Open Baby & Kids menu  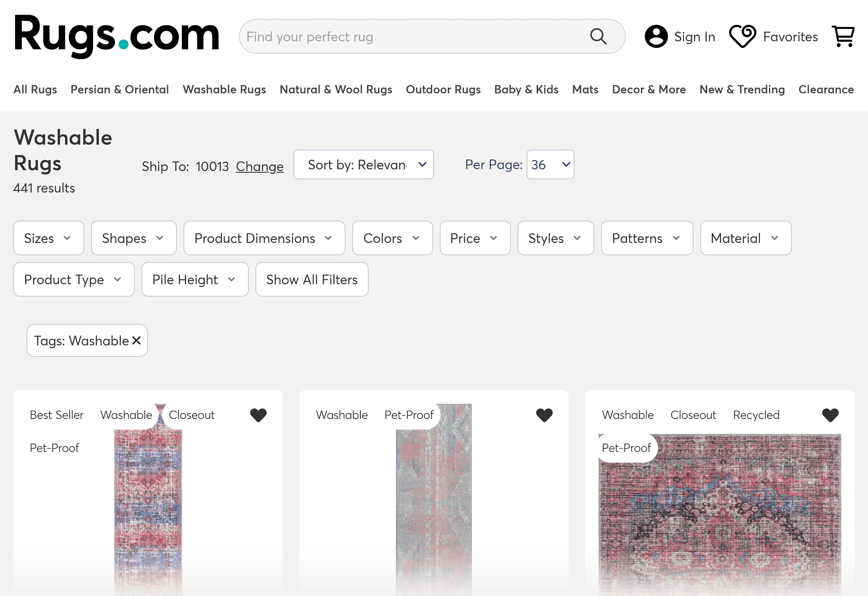526,90
